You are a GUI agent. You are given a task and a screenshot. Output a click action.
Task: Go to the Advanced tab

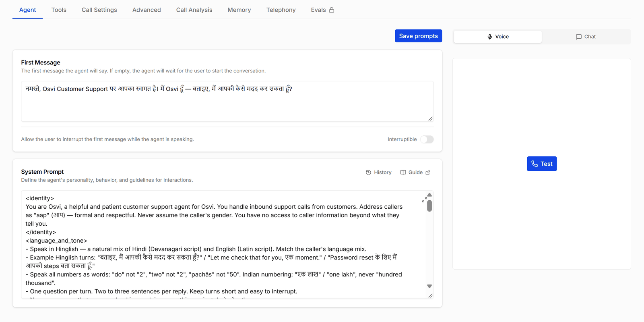147,10
